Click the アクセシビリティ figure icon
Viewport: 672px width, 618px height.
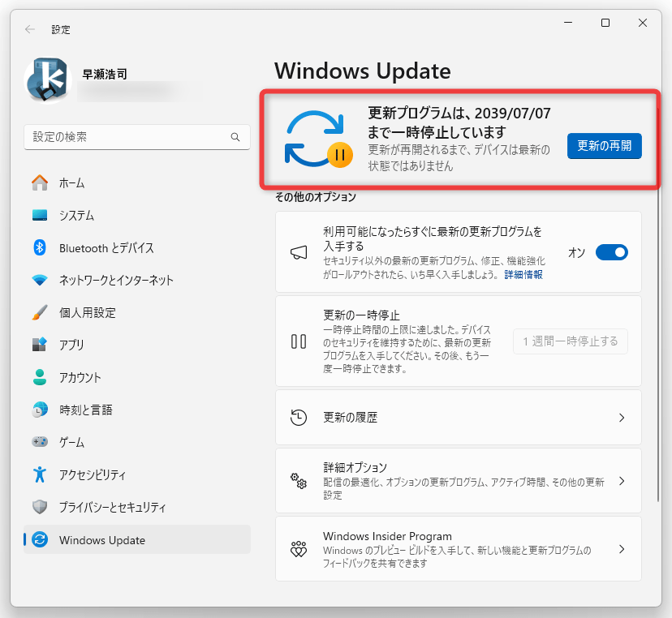point(40,474)
